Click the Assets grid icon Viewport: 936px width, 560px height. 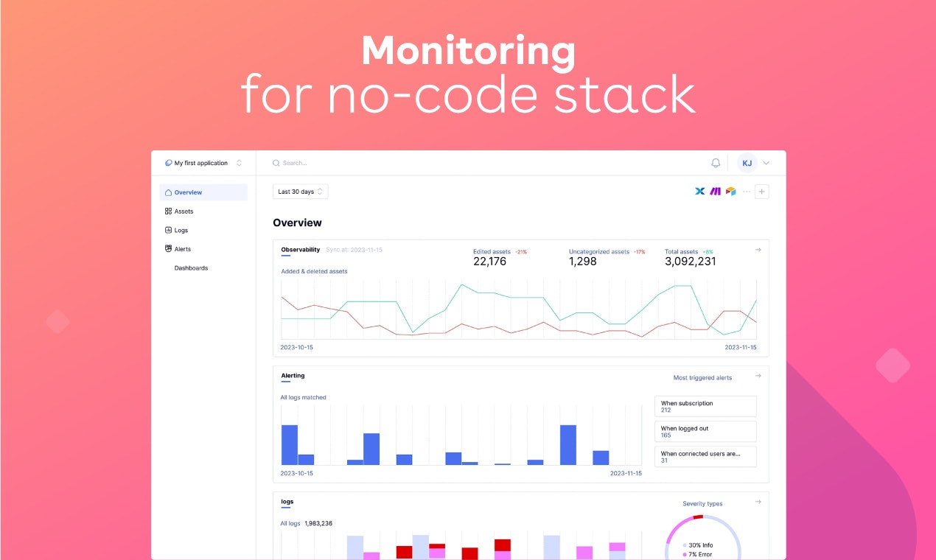tap(168, 211)
